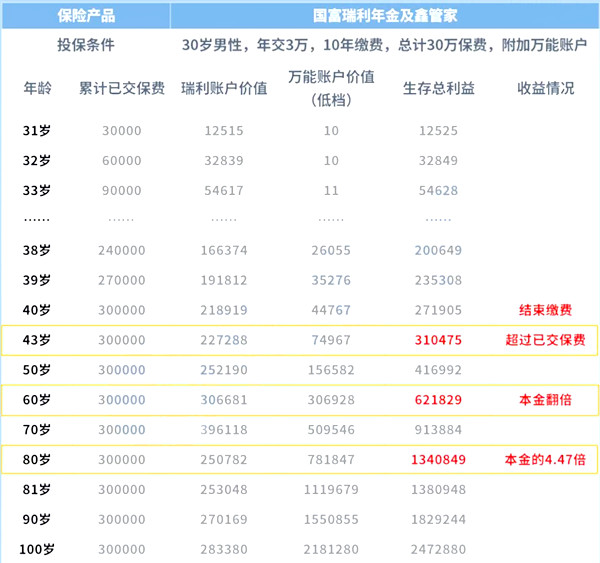Click value 271905 in the 40岁 row
The width and height of the screenshot is (600, 563).
439,310
